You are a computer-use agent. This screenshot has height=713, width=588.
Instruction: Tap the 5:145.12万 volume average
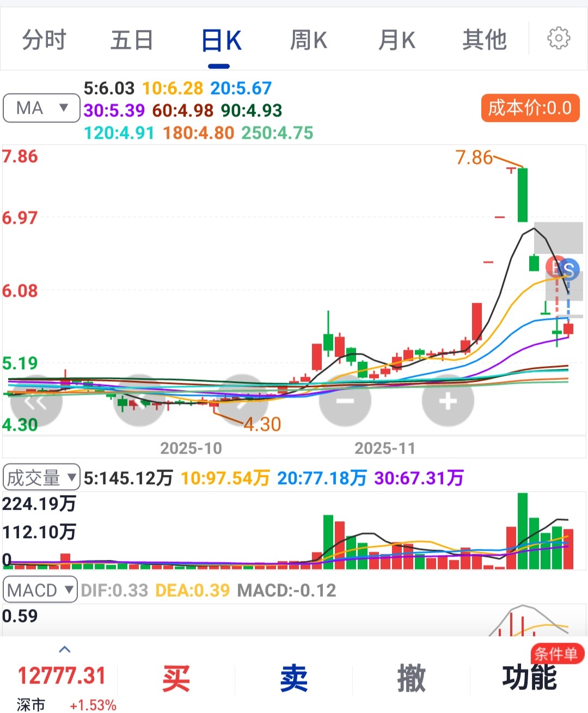(128, 478)
